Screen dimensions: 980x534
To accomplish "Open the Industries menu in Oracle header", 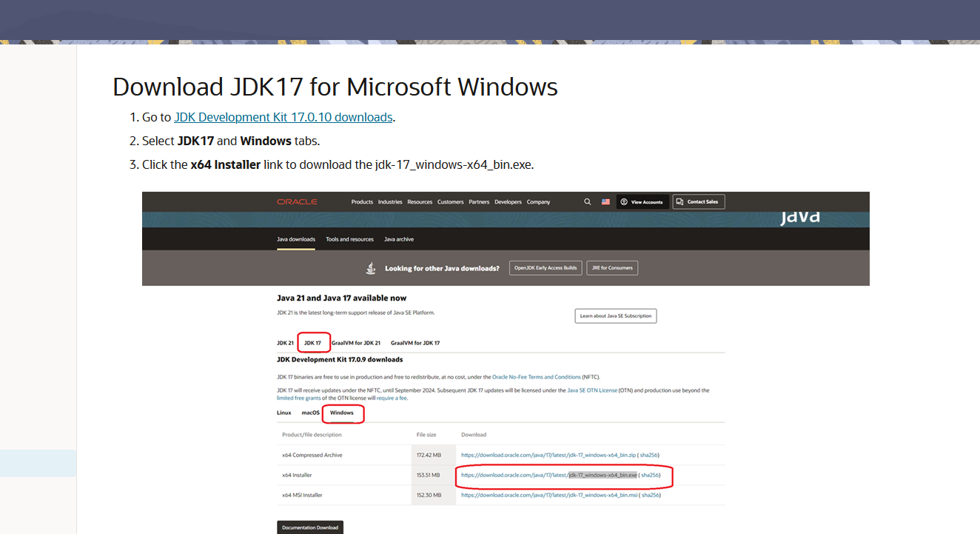I will click(x=390, y=201).
